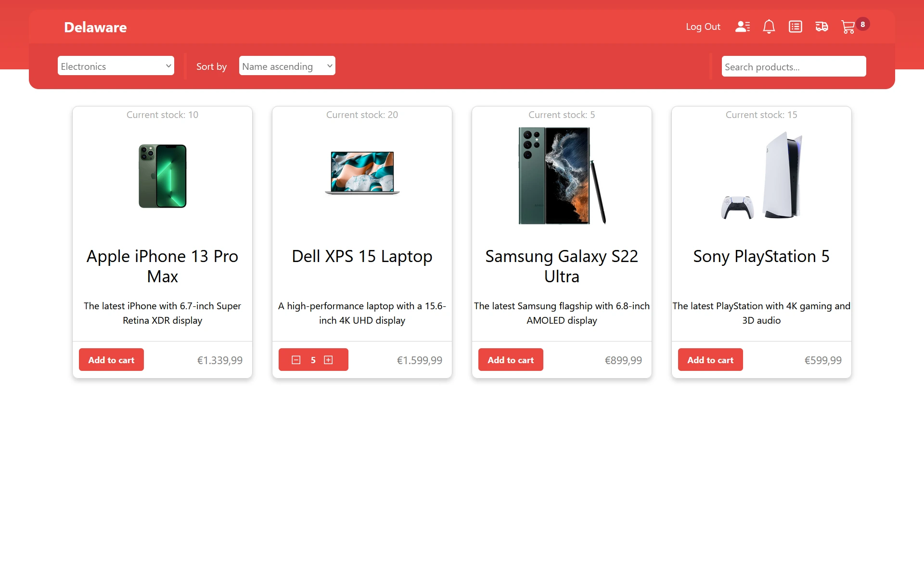Click the PlayStation 5 product image
The image size is (924, 578).
[761, 176]
